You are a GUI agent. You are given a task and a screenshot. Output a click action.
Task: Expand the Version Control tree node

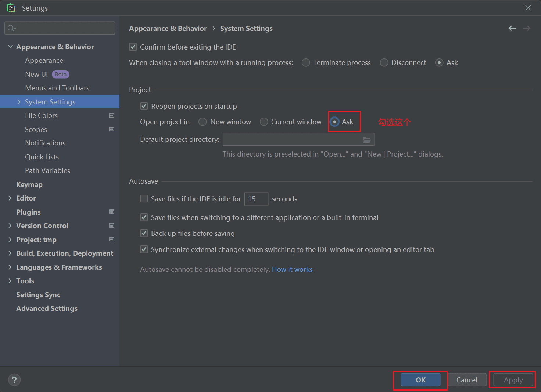click(x=10, y=226)
